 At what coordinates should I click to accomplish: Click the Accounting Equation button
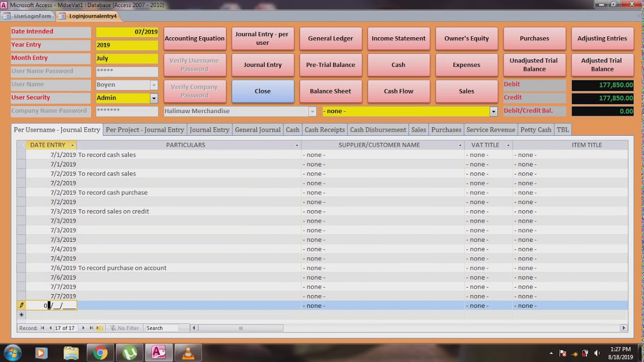pos(195,39)
